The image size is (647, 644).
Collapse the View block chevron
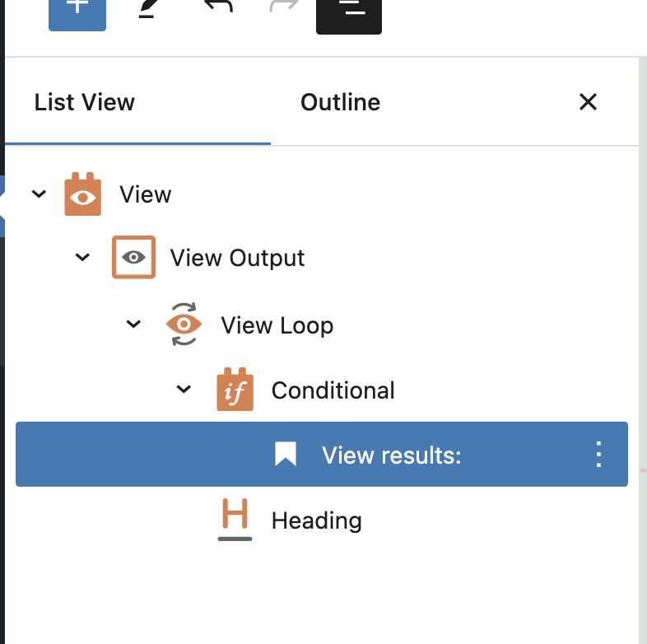coord(39,194)
